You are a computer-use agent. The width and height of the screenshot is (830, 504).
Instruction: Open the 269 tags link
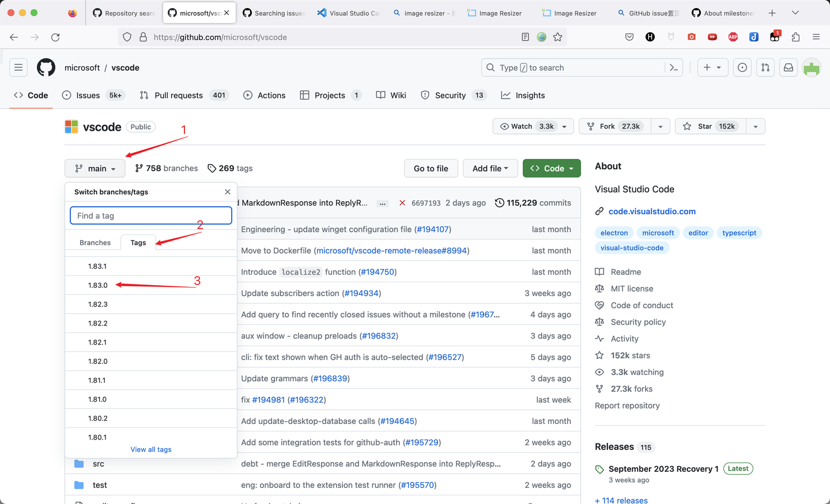click(x=230, y=168)
